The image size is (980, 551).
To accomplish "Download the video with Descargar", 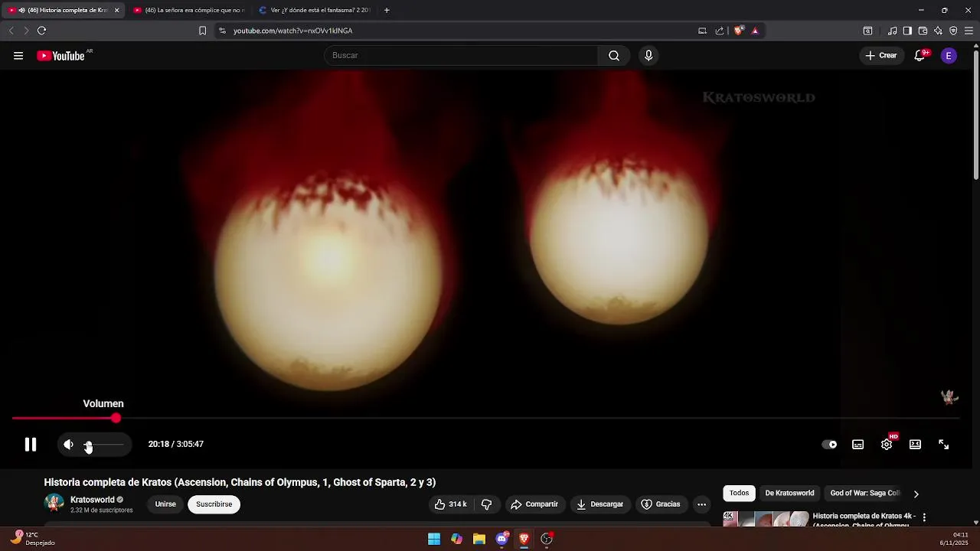I will click(x=599, y=504).
